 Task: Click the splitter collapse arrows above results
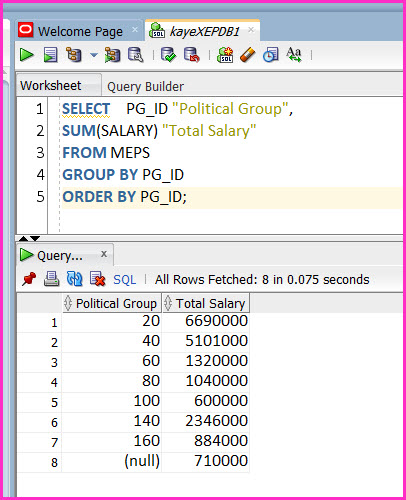tap(29, 238)
